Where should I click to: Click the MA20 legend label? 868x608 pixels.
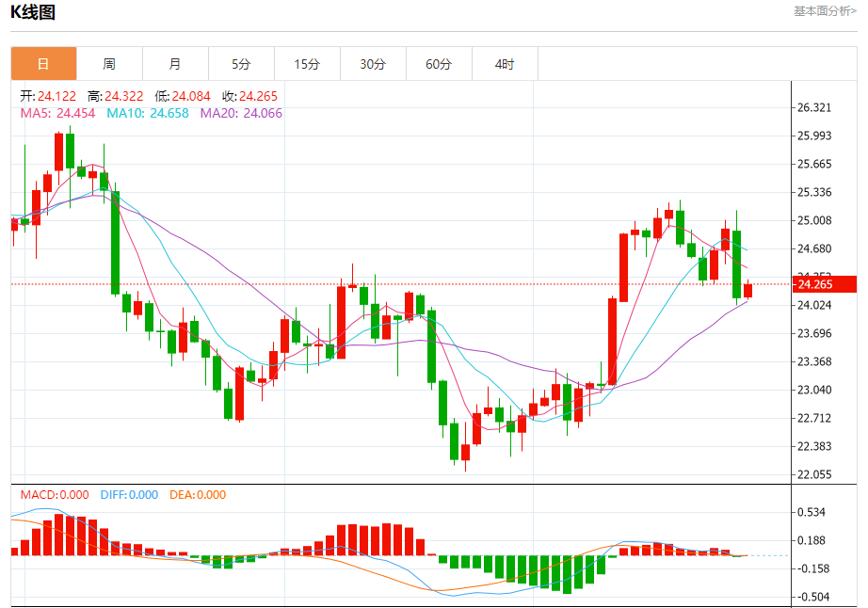click(x=241, y=114)
